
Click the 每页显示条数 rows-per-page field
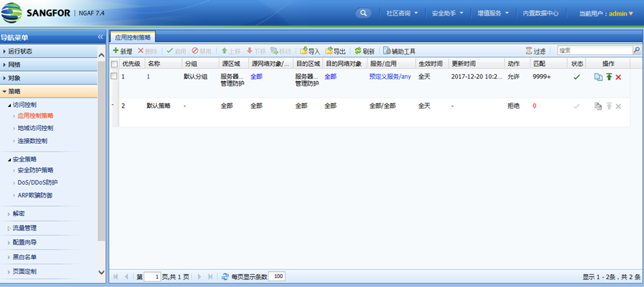click(x=277, y=276)
